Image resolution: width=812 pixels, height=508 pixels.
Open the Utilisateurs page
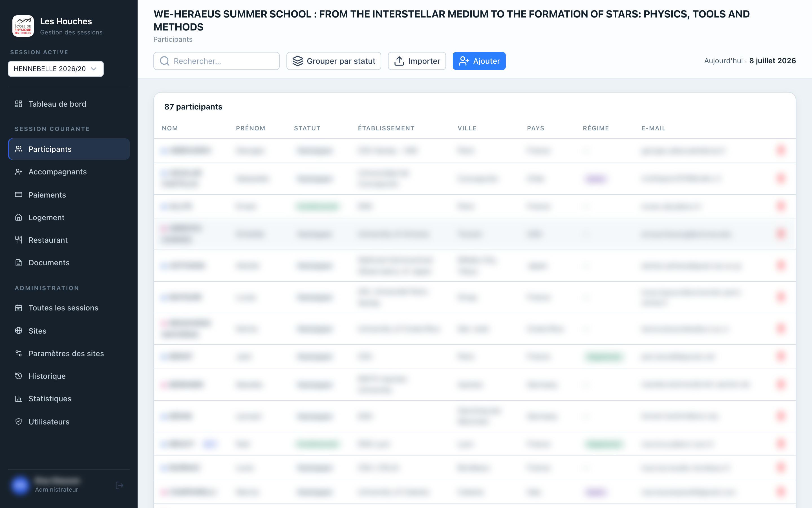(69, 421)
